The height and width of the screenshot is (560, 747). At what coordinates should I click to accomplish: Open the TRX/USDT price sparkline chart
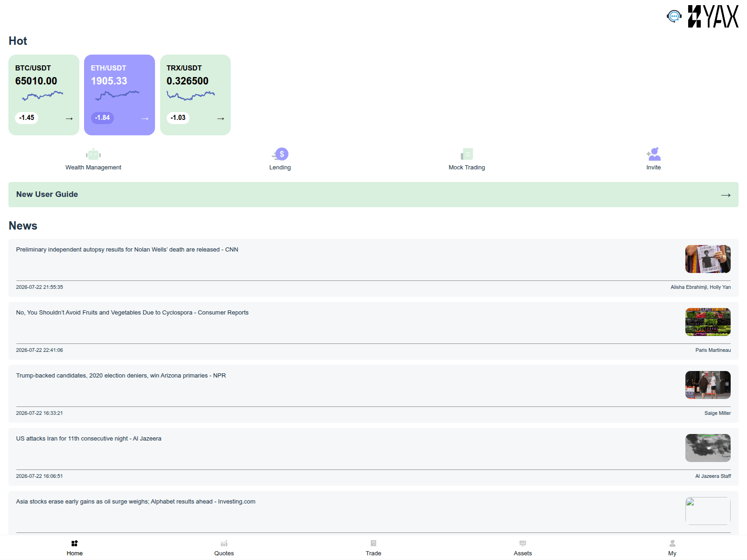pos(191,96)
